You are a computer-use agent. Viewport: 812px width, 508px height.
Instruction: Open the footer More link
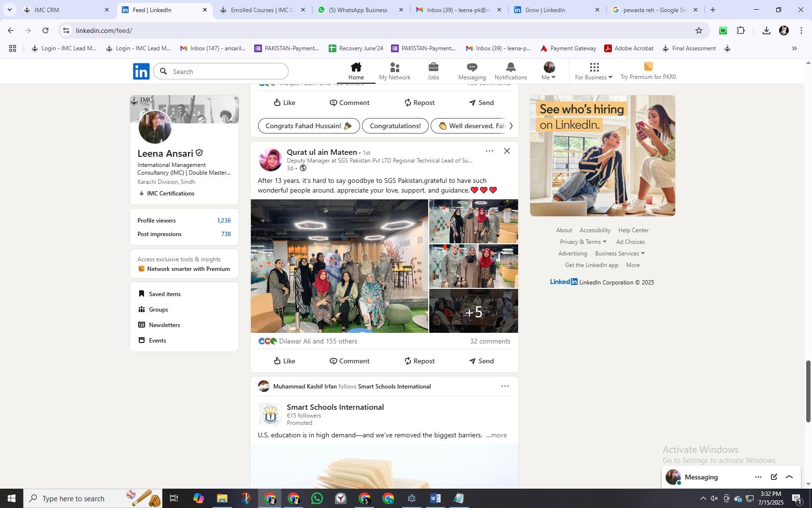(633, 265)
